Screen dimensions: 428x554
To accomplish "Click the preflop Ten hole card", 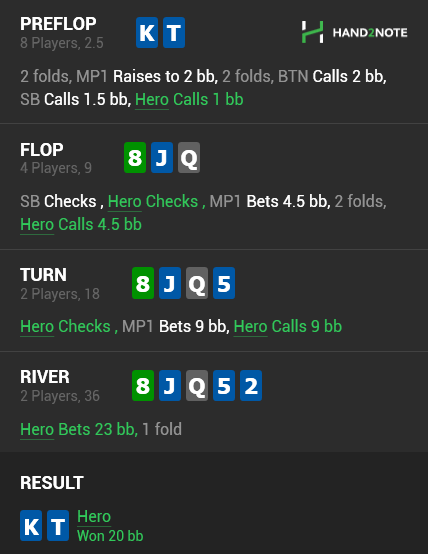I will click(x=174, y=33).
